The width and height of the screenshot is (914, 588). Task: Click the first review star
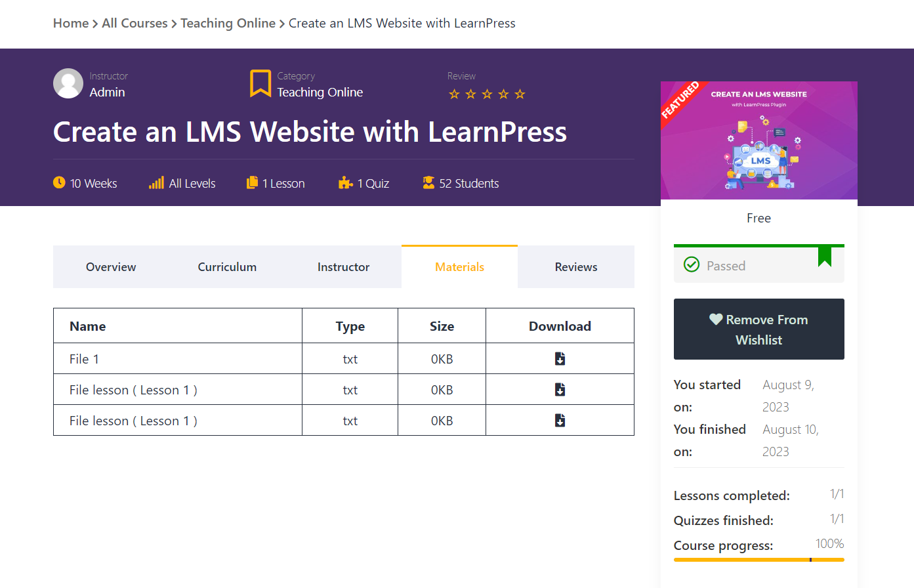[454, 94]
